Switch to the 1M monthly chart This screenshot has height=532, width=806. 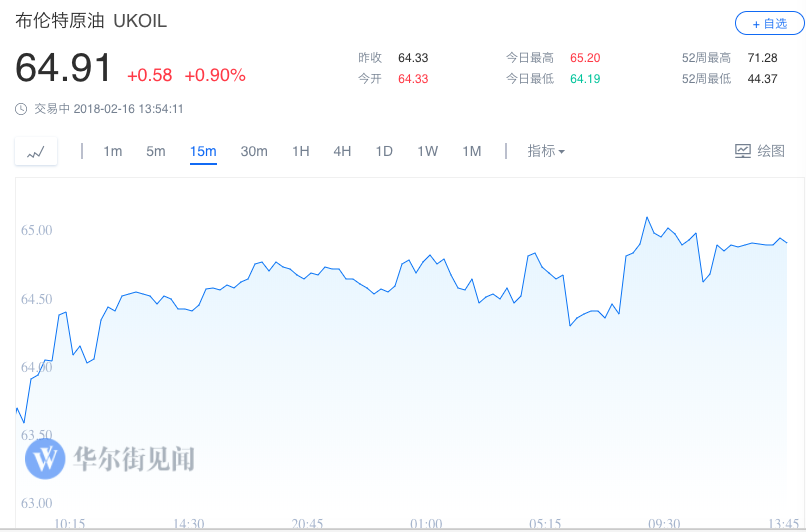[x=472, y=151]
